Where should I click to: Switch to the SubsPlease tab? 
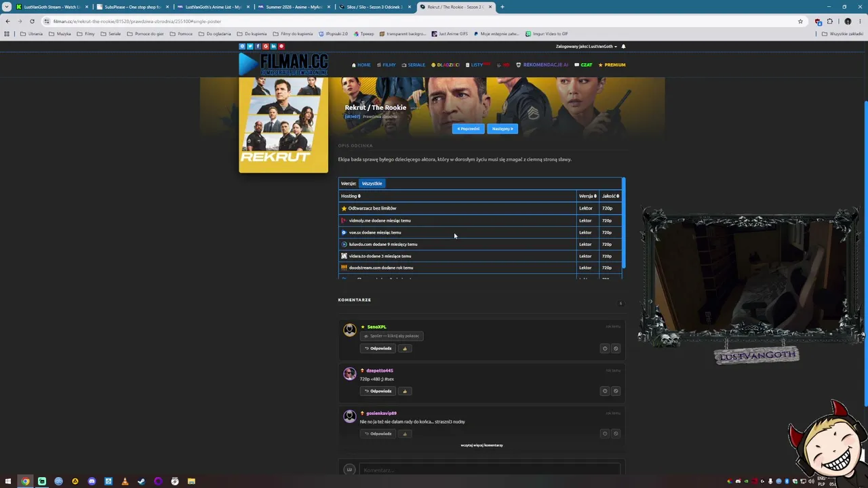click(x=132, y=7)
